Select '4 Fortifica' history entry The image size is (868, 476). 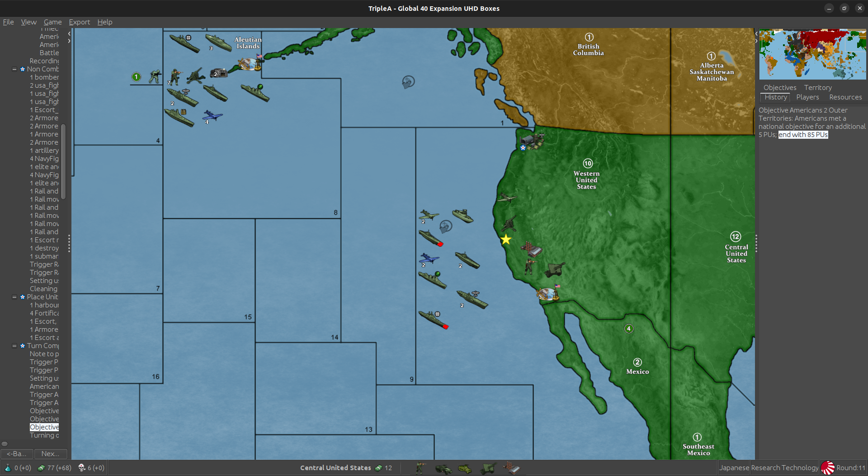(44, 313)
